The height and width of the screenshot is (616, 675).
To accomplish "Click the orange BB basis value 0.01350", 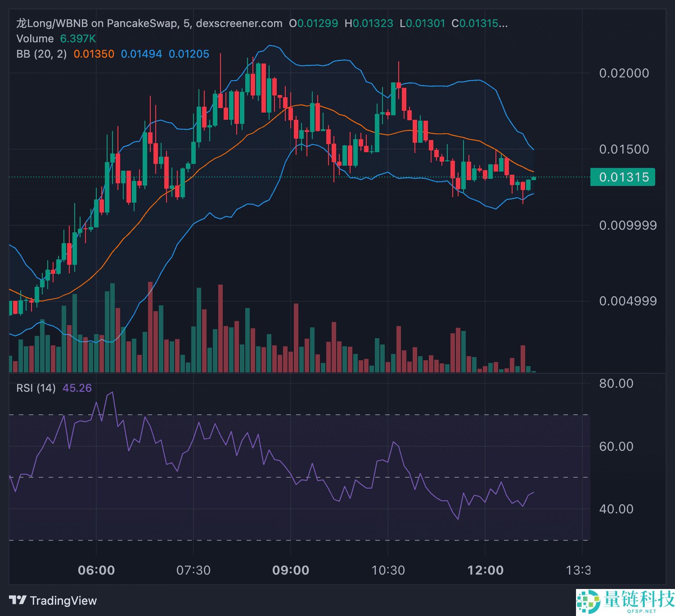I will [94, 54].
